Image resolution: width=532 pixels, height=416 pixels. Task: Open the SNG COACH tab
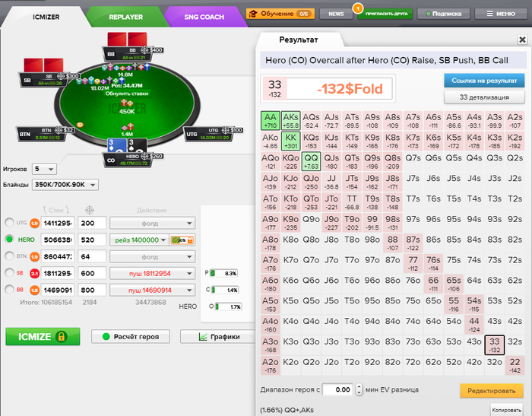point(204,17)
